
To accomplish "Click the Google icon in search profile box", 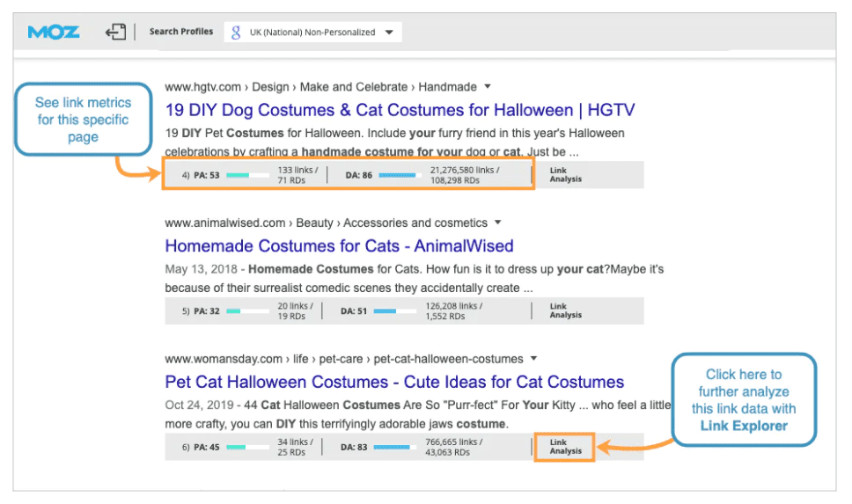I will click(236, 33).
